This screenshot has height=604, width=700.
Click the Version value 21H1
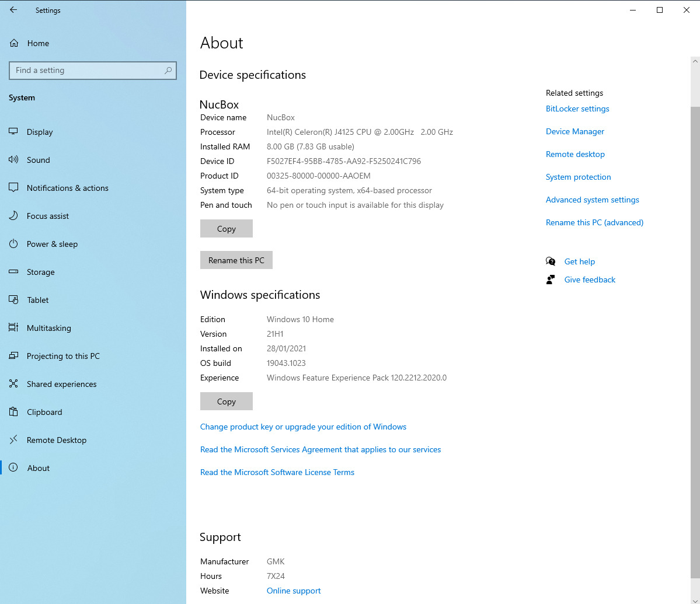[x=275, y=334]
